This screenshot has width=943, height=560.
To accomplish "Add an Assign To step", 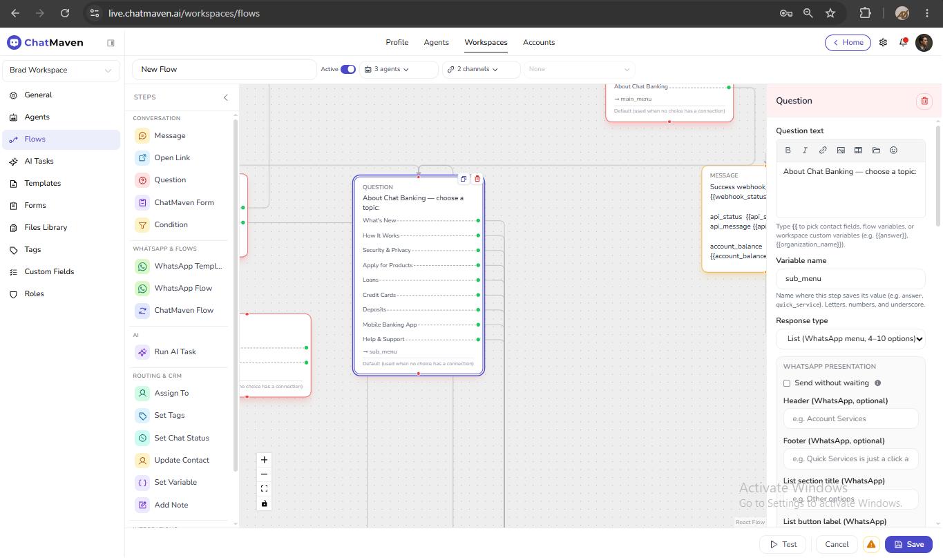I will 181,394.
